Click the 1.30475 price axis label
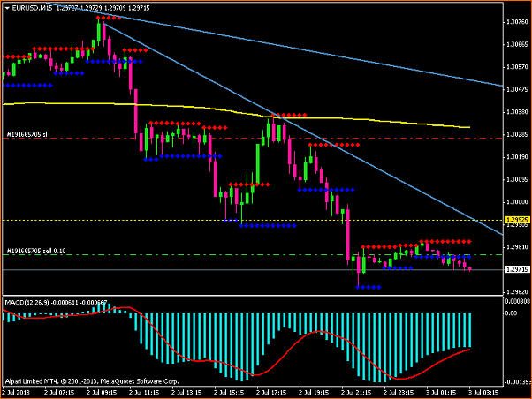This screenshot has width=532, height=399. pos(517,89)
